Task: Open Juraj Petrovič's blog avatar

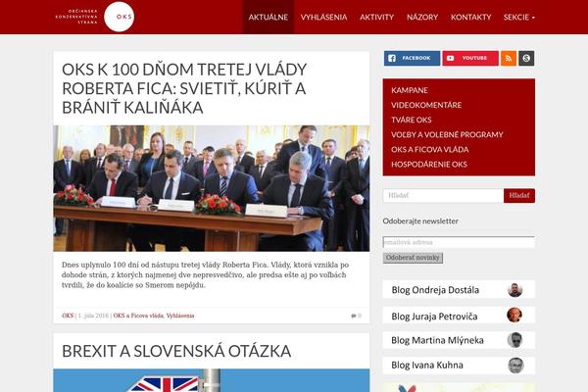Action: pos(514,316)
